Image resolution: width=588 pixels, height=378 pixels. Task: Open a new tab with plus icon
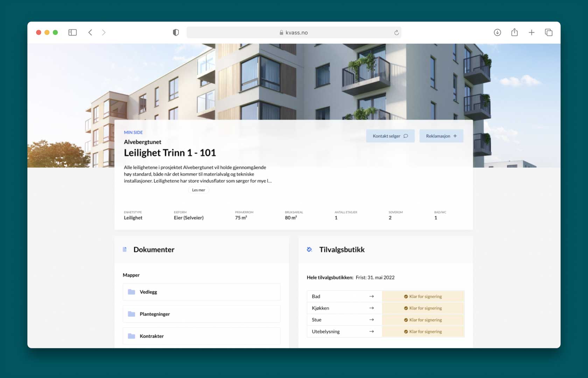(x=531, y=33)
